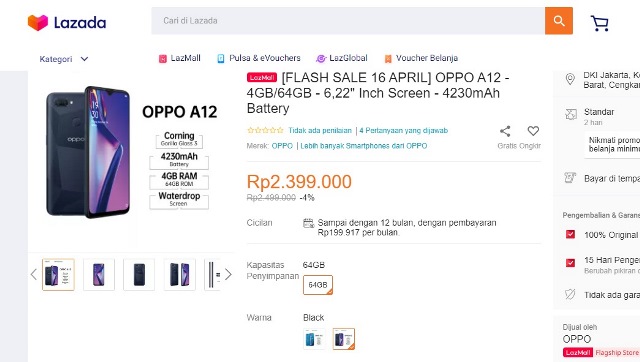The height and width of the screenshot is (362, 640).
Task: Open the LazMall menu item
Action: (180, 58)
